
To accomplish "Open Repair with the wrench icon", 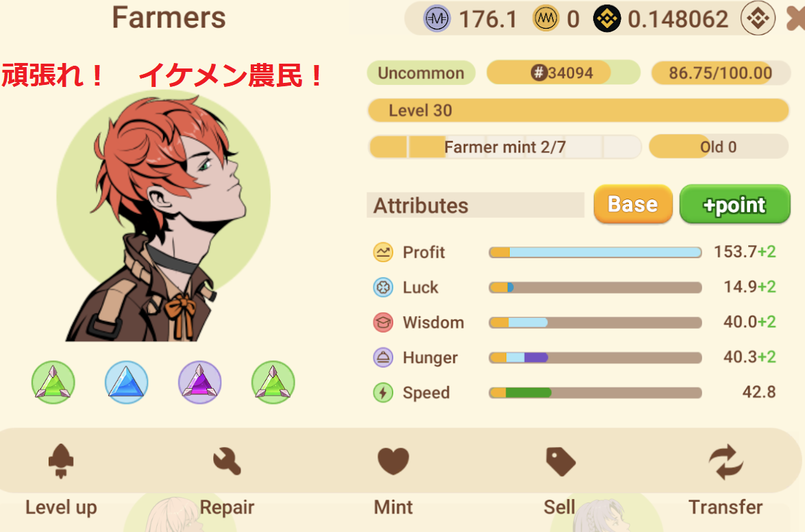I will click(226, 461).
